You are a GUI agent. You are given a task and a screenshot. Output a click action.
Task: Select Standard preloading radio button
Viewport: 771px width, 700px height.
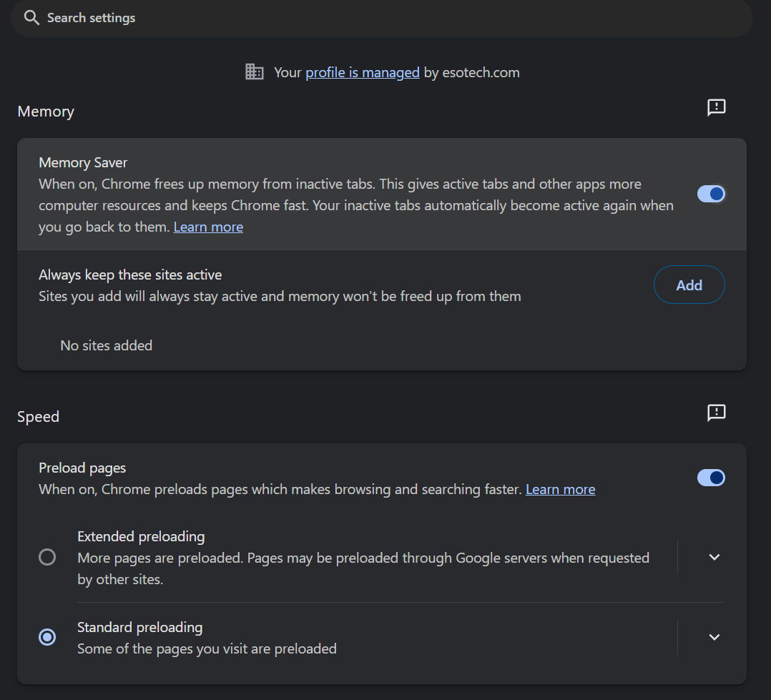47,637
